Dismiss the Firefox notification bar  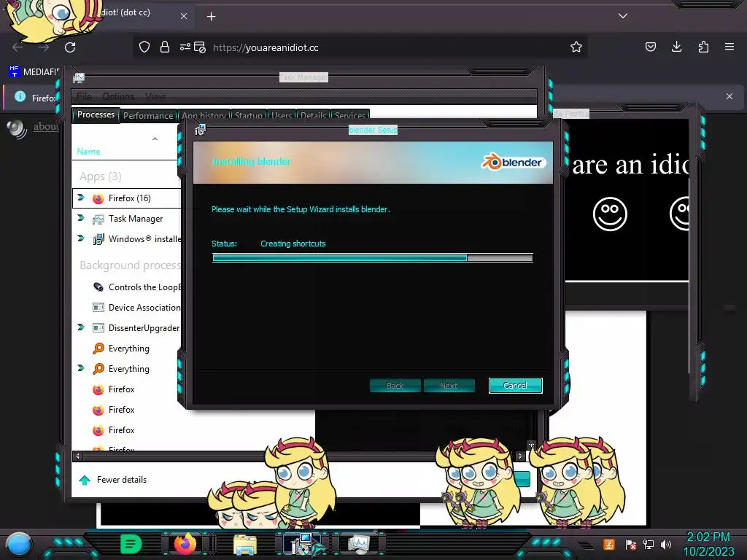[729, 96]
